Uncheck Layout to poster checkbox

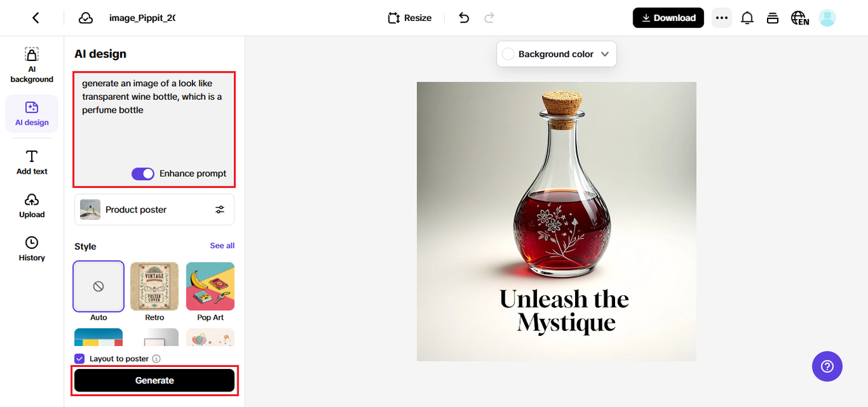pyautogui.click(x=80, y=359)
